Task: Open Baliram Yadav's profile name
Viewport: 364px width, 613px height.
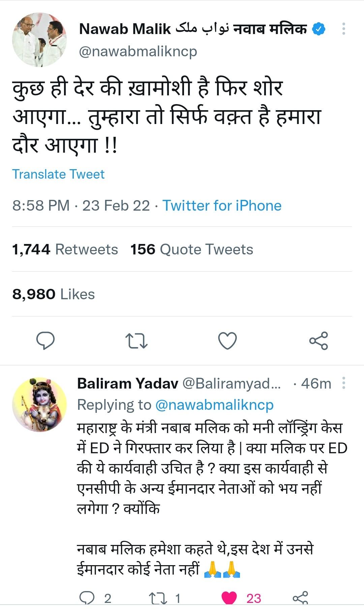Action: [127, 384]
